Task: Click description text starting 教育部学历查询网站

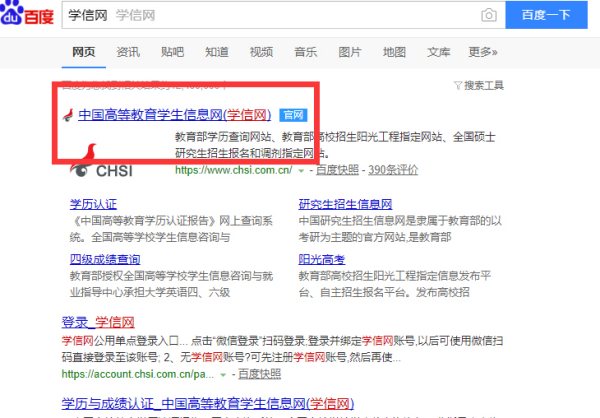Action: point(335,145)
